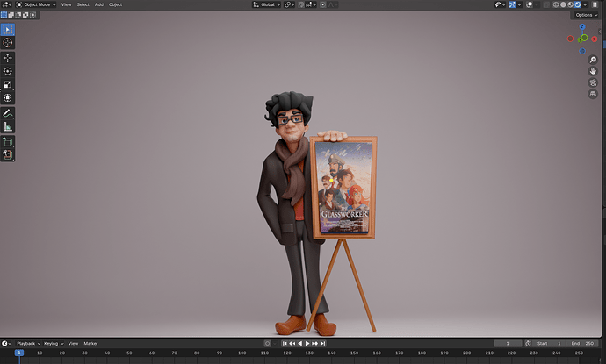
Task: Set selection mode to Invert
Action: (x=25, y=15)
